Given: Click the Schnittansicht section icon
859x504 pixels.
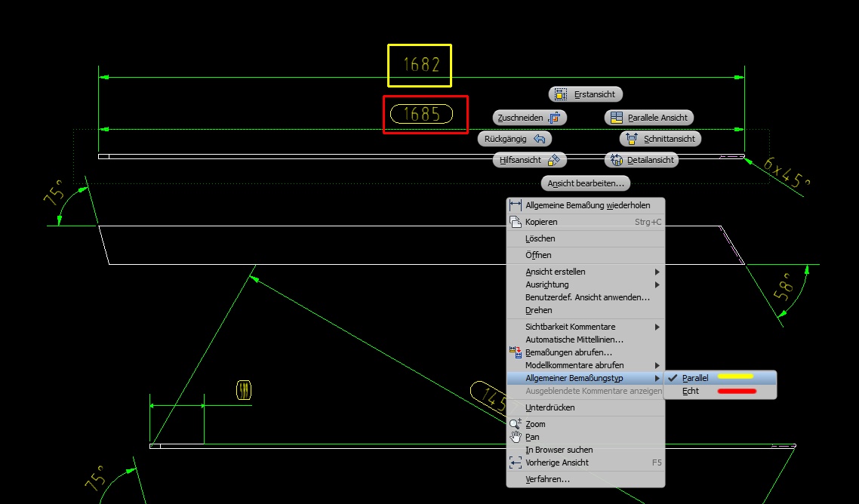Looking at the screenshot, I should (632, 139).
